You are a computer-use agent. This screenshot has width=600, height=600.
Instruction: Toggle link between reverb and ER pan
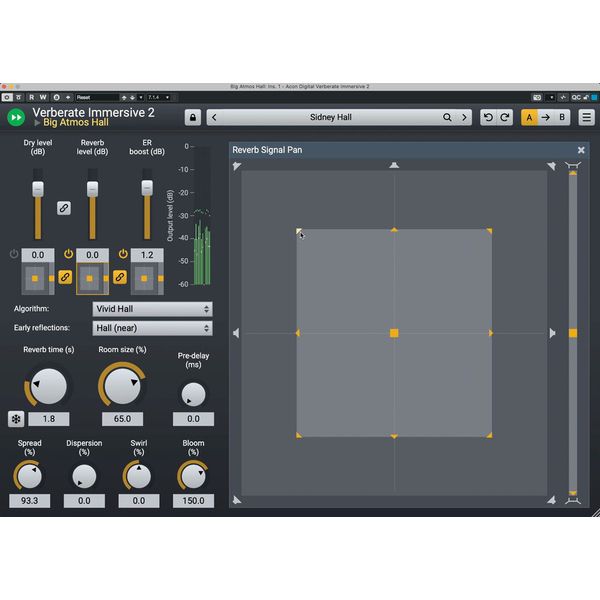click(x=120, y=277)
